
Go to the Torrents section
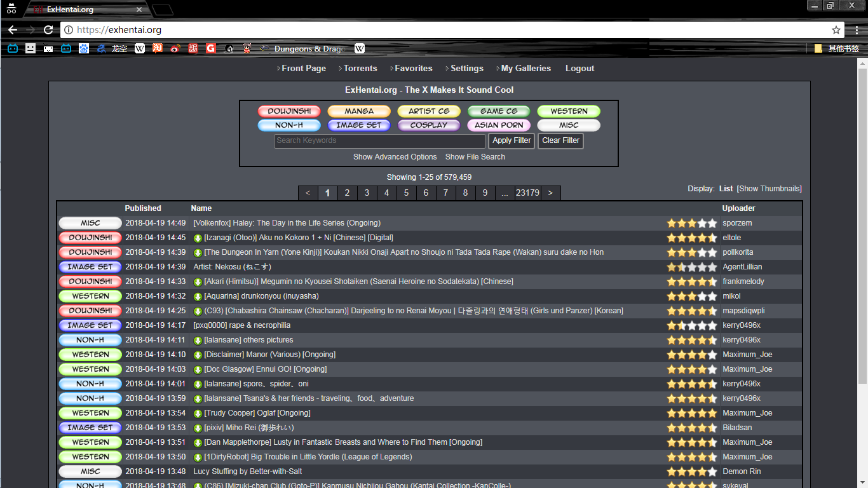tap(360, 69)
